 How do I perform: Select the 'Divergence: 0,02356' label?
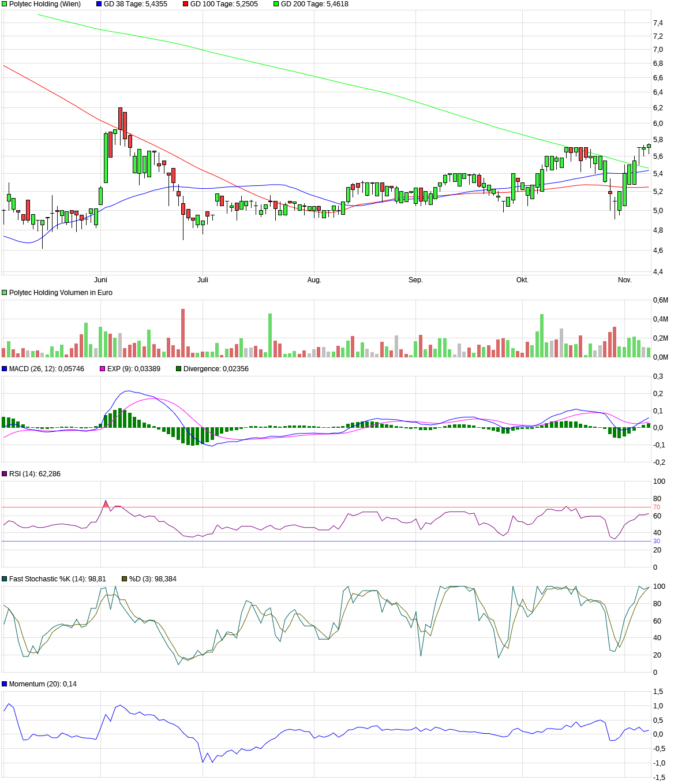point(216,369)
